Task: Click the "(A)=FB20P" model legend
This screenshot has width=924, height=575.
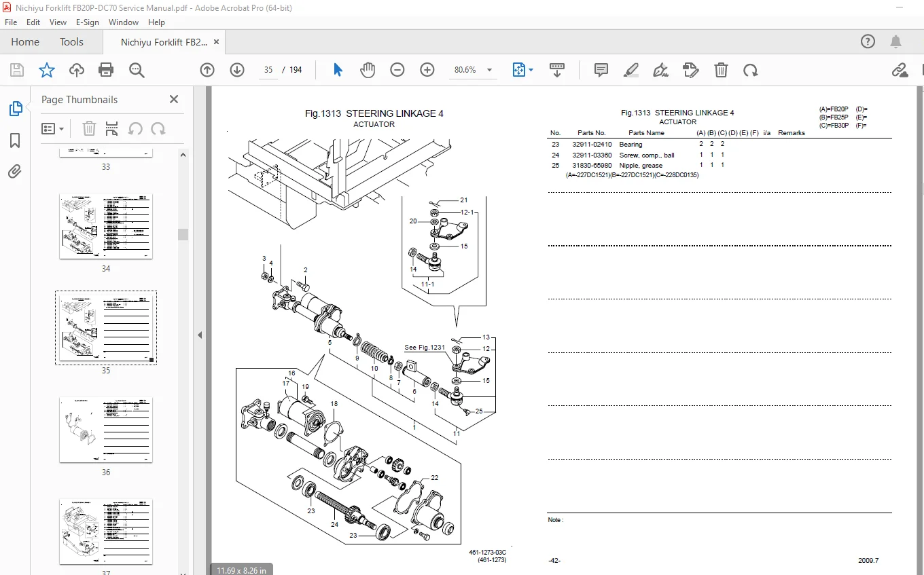Action: (x=834, y=109)
